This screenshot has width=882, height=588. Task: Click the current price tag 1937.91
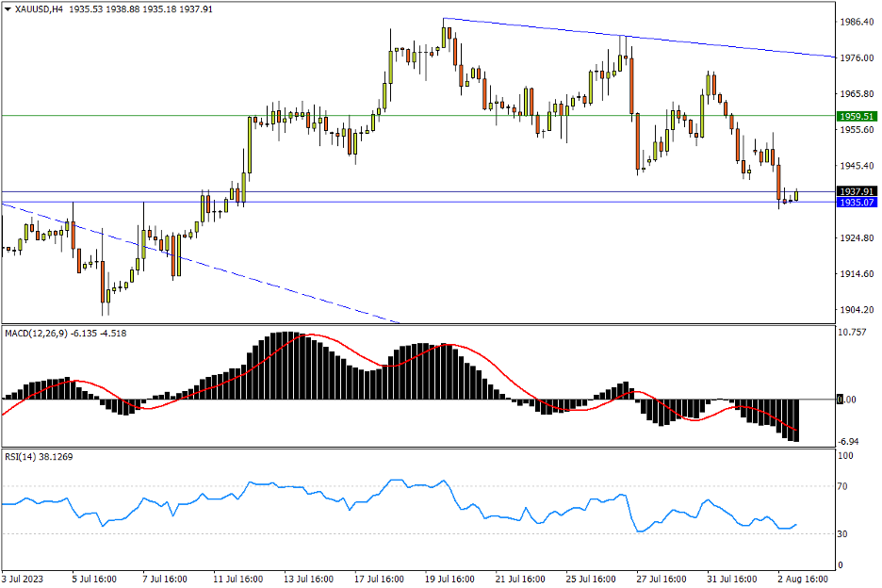857,191
